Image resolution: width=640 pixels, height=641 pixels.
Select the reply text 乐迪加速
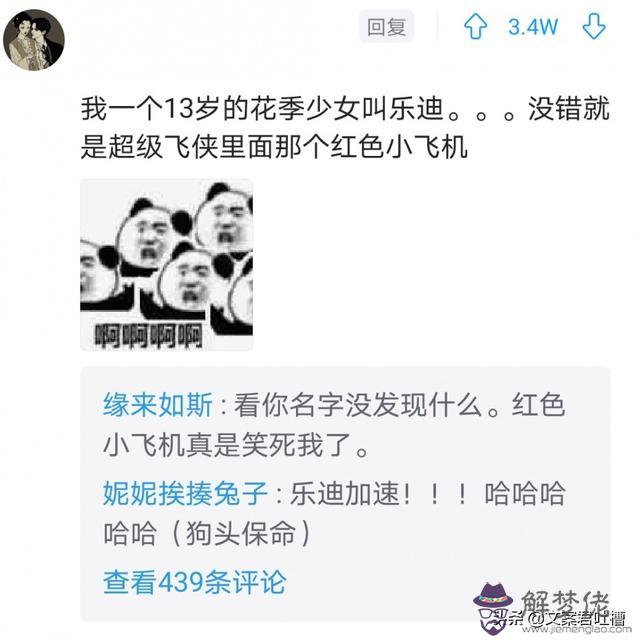(x=345, y=493)
